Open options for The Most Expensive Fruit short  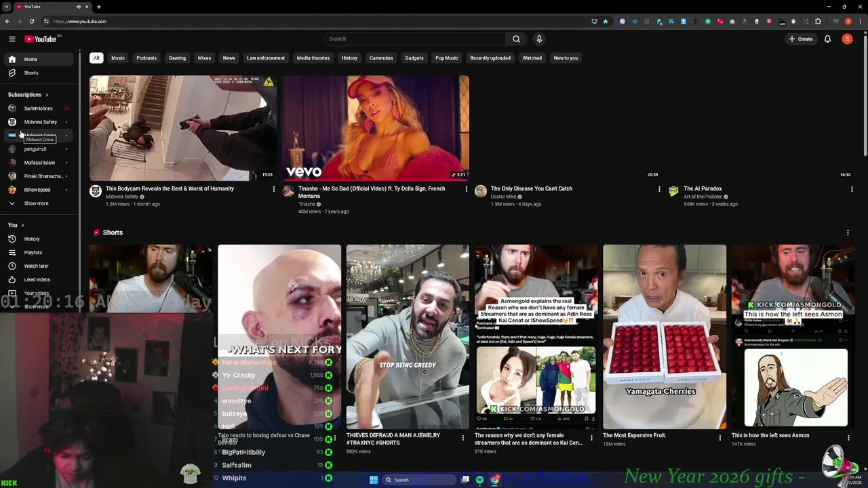[720, 438]
